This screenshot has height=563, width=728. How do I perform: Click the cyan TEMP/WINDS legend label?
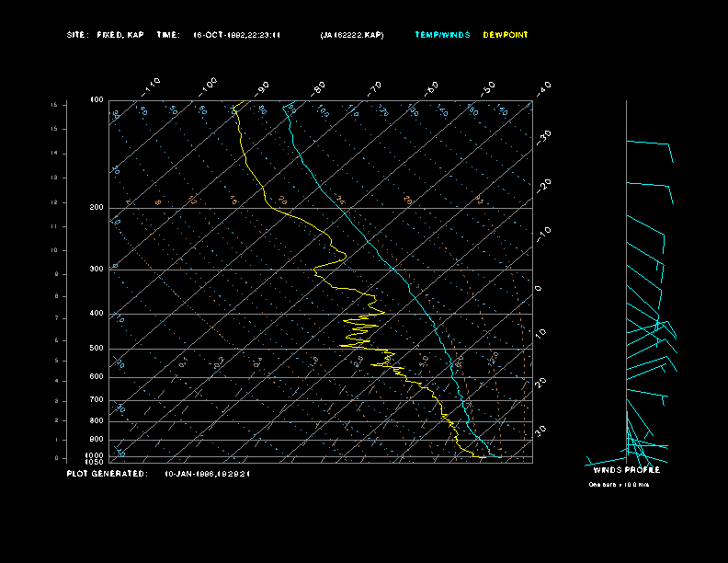coord(442,35)
